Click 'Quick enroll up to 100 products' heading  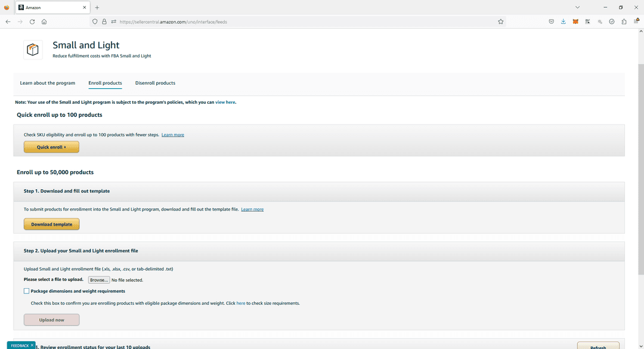[x=60, y=115]
